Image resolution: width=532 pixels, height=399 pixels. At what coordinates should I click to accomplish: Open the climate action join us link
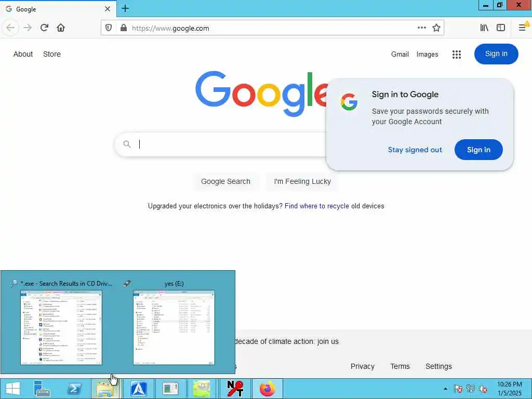[287, 341]
